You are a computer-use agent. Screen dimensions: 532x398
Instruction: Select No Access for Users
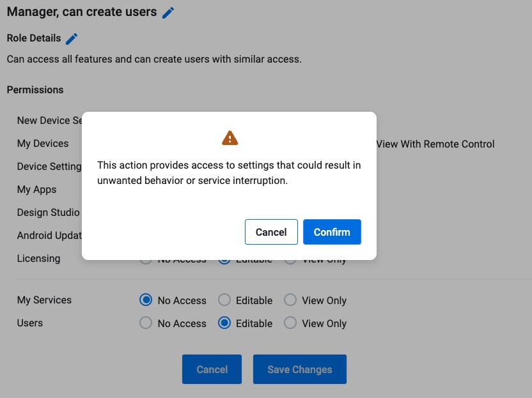pyautogui.click(x=146, y=323)
